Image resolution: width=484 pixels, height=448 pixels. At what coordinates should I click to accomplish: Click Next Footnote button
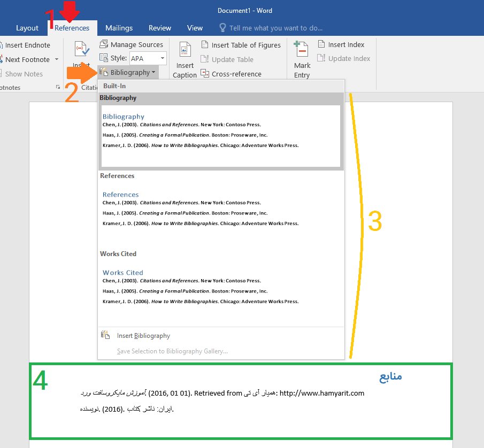tap(27, 59)
